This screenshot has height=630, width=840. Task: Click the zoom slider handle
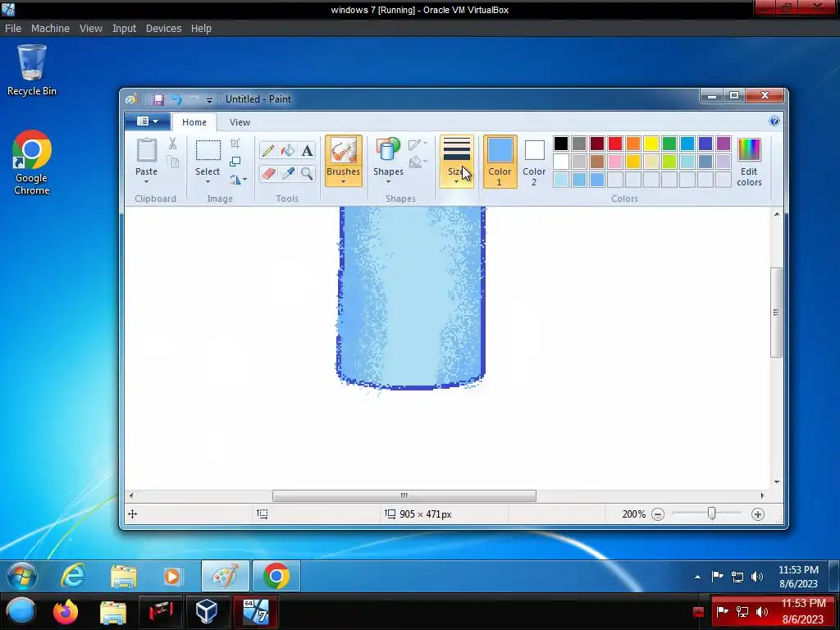point(711,514)
